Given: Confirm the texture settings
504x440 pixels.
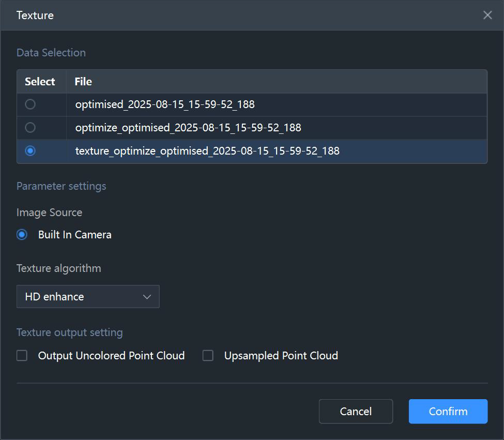Looking at the screenshot, I should (x=448, y=412).
